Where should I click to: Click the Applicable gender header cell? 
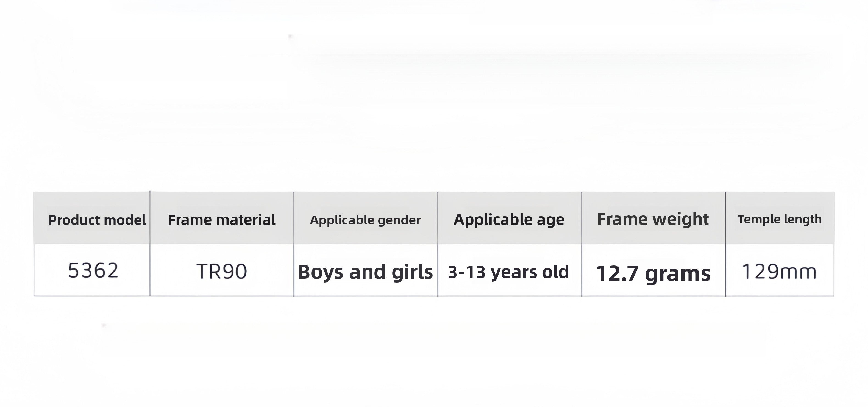pos(366,218)
